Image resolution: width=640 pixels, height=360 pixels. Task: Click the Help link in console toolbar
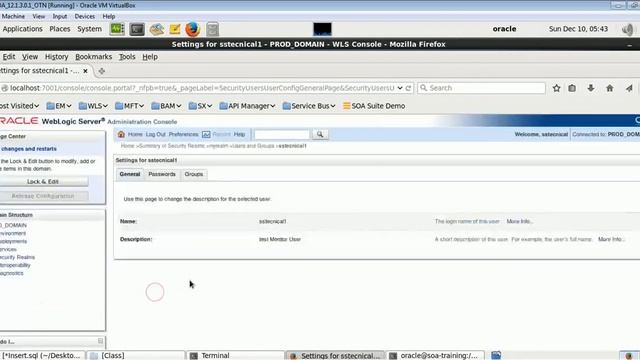click(x=239, y=134)
